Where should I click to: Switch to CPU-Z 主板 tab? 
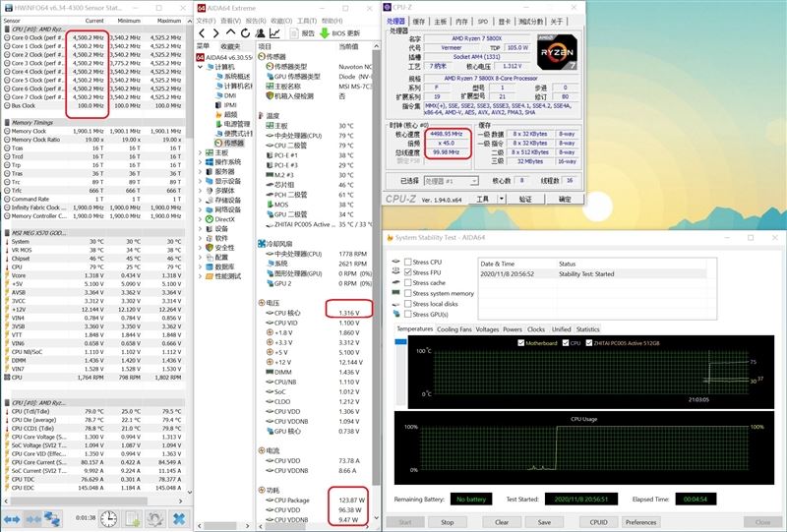click(440, 21)
